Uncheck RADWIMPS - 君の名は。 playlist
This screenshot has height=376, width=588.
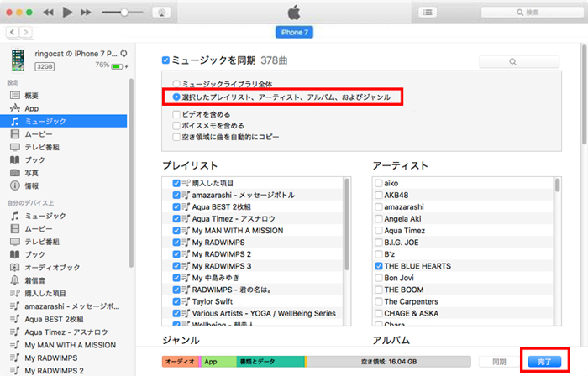point(176,290)
